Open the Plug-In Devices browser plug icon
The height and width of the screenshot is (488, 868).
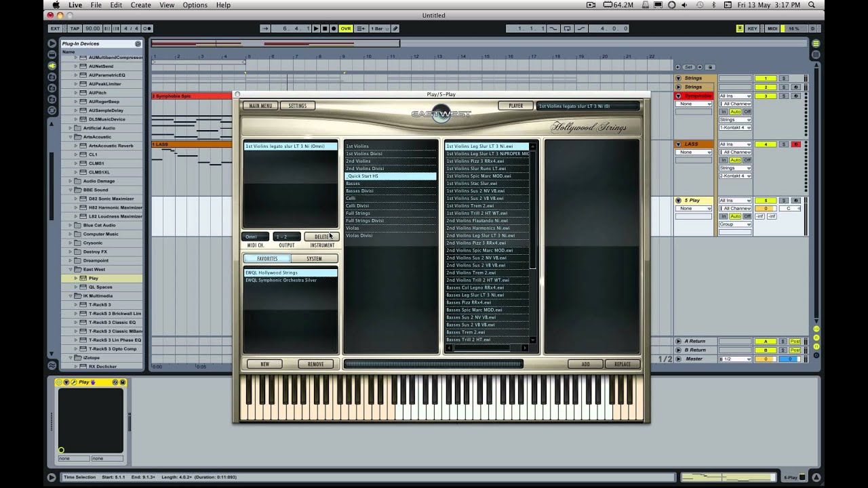(x=52, y=66)
